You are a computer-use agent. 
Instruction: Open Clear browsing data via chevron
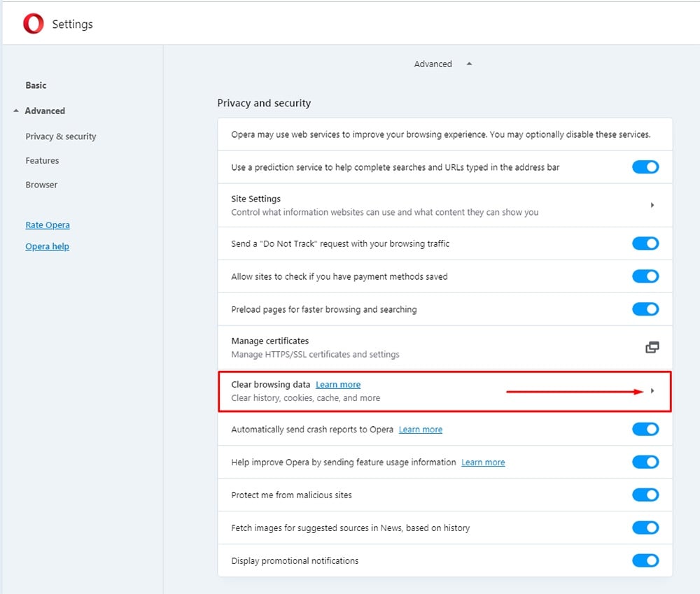pyautogui.click(x=652, y=391)
